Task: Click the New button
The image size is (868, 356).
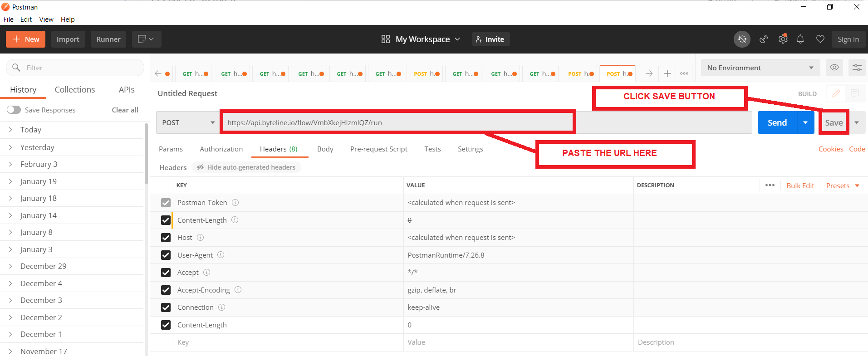Action: pos(26,39)
